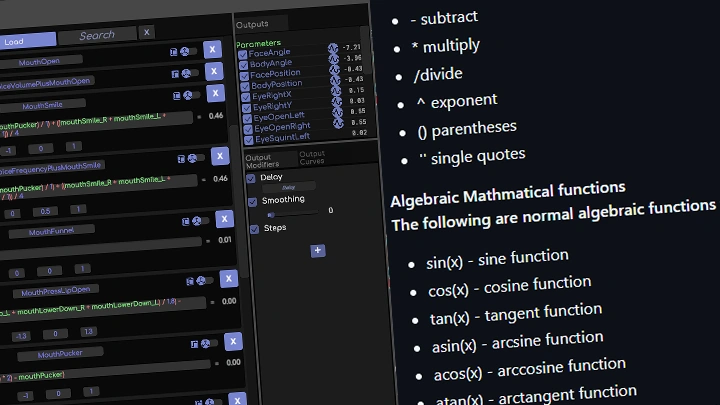Image resolution: width=720 pixels, height=405 pixels.
Task: Click the copy icon on the MouthFunnel row
Action: point(186,222)
